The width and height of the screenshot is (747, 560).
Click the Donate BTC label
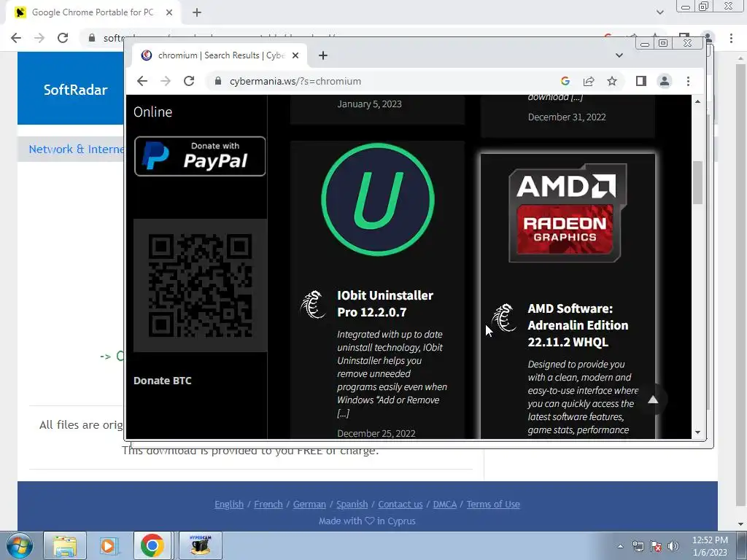[x=163, y=381]
